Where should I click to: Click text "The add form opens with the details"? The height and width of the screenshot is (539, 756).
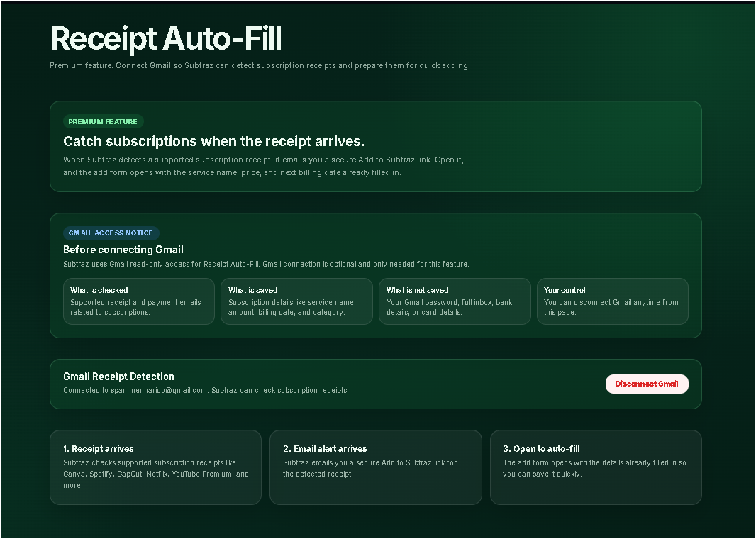click(594, 468)
